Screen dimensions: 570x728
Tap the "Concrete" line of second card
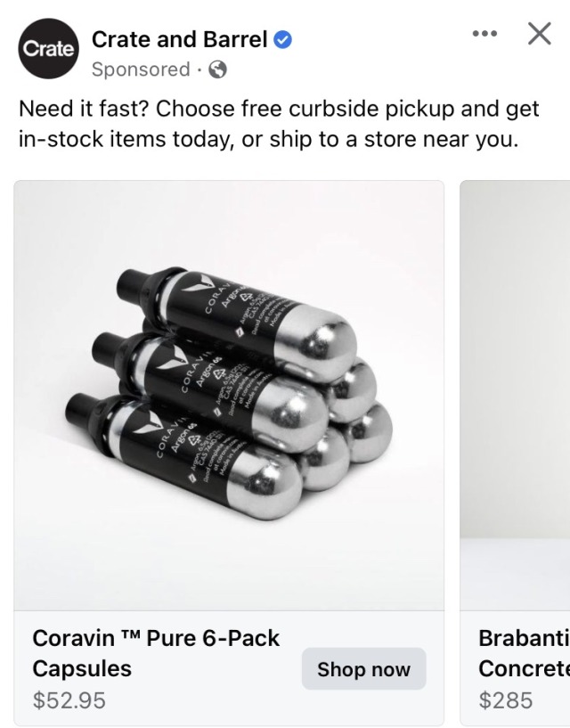[x=524, y=668]
